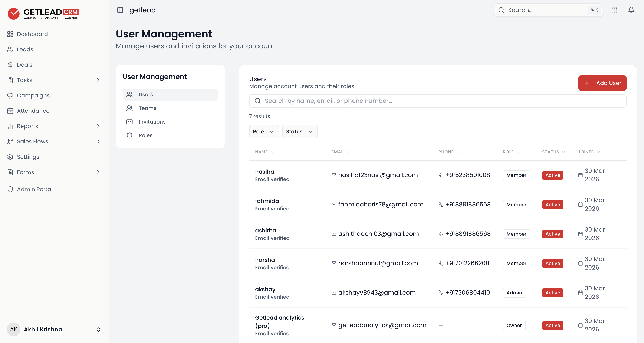Click the magnifier icon in top search bar
This screenshot has height=343, width=644.
coord(501,10)
